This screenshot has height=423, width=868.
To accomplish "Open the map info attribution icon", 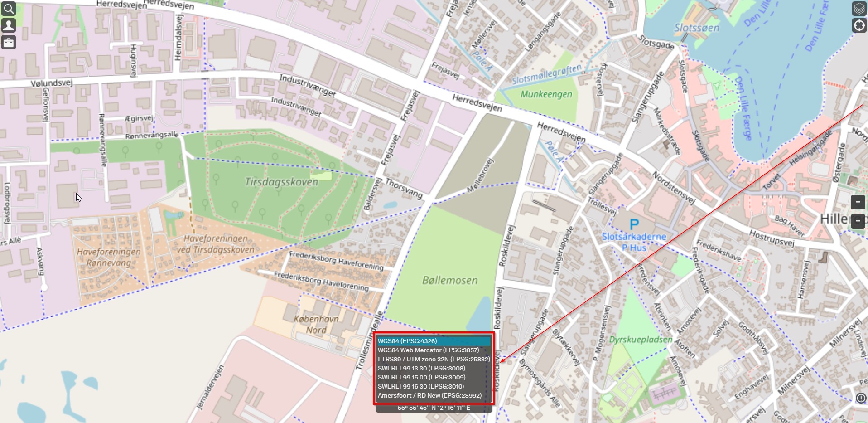I will (861, 398).
